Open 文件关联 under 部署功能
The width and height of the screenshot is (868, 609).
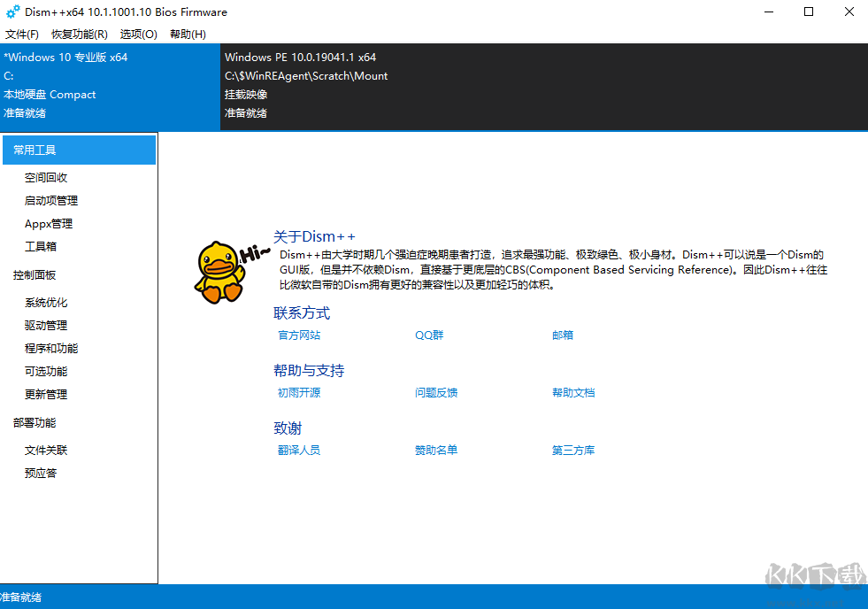tap(47, 450)
